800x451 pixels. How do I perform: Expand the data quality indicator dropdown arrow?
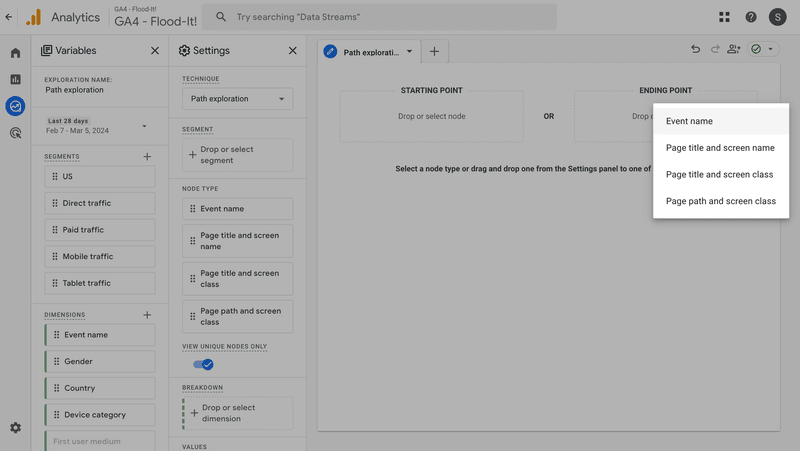pyautogui.click(x=770, y=49)
